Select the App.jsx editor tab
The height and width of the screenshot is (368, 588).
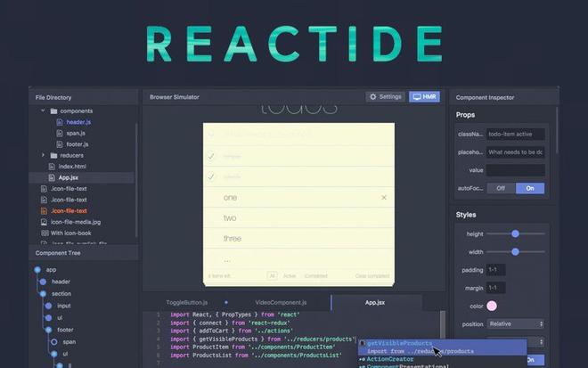(375, 302)
